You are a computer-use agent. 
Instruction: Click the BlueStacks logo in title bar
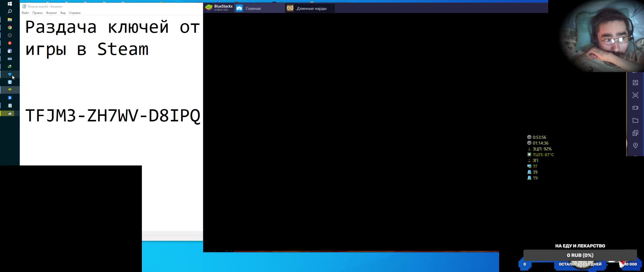pyautogui.click(x=209, y=8)
